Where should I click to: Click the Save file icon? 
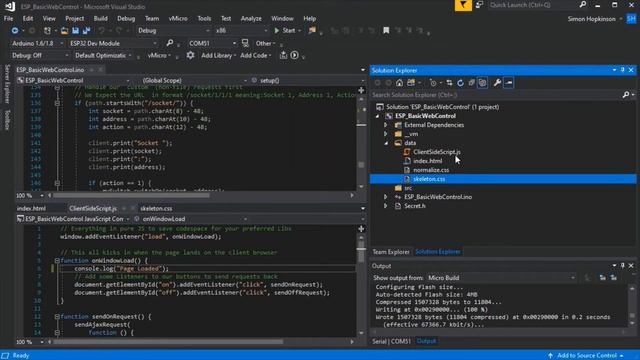tap(76, 31)
